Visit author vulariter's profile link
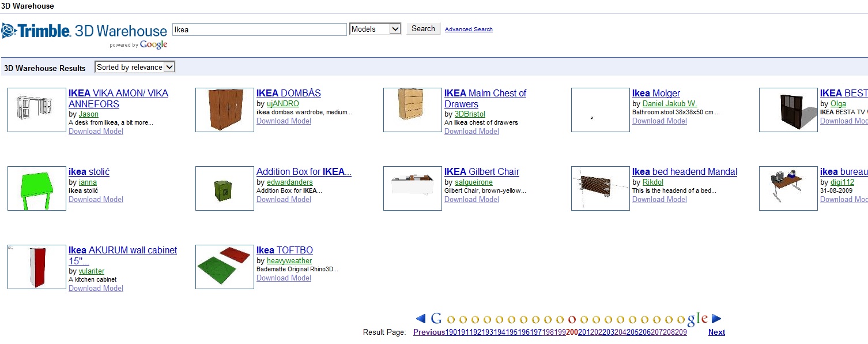Image resolution: width=868 pixels, height=344 pixels. tap(92, 271)
